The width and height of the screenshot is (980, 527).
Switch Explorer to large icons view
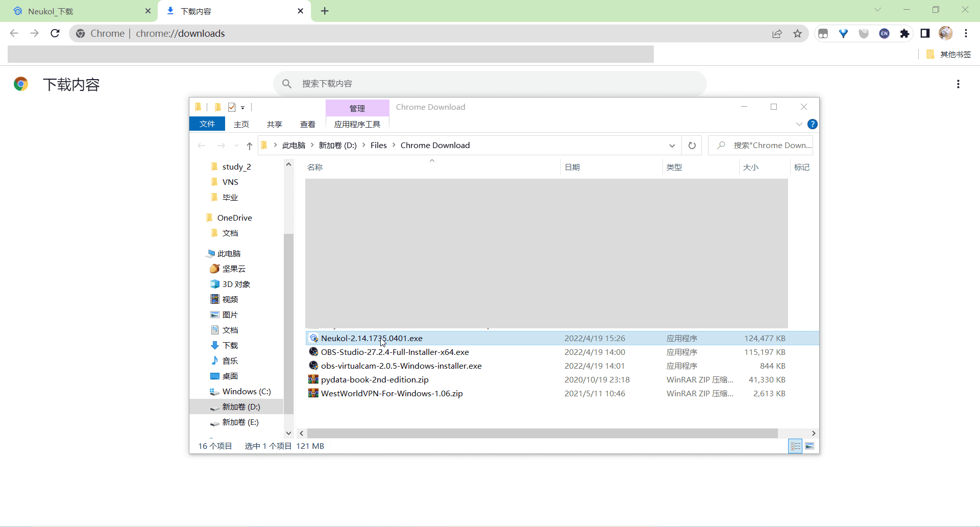pyautogui.click(x=810, y=446)
